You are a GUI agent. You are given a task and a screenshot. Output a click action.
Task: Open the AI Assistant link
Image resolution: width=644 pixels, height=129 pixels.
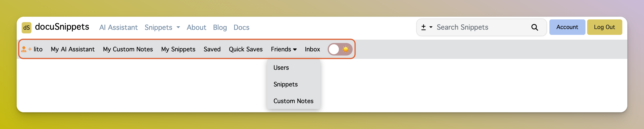coord(118,27)
